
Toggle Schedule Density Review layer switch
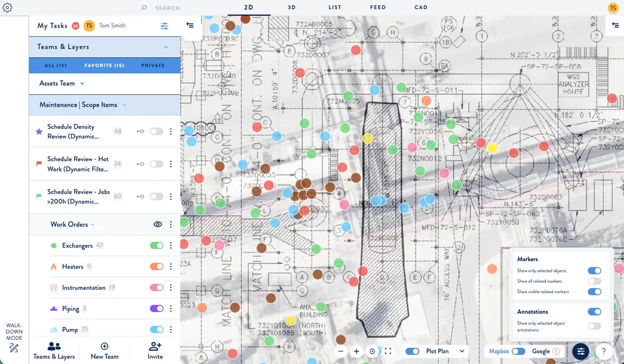tap(157, 131)
